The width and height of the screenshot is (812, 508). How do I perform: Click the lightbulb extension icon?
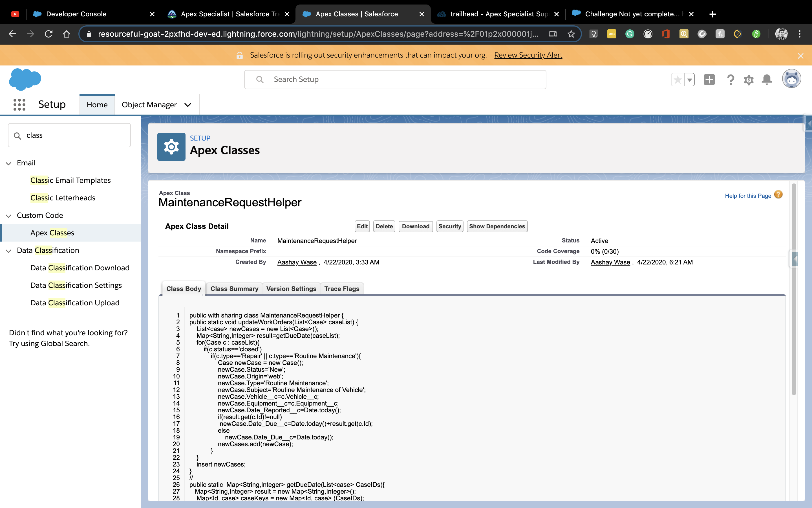[593, 34]
